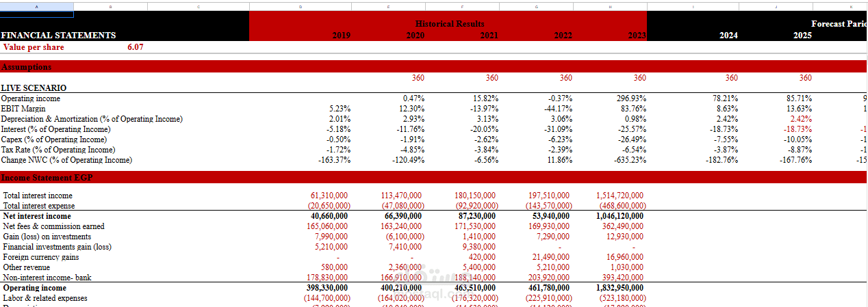Click the Income Statement EGP banner
Viewport: 868px width, 307px height.
pyautogui.click(x=434, y=178)
